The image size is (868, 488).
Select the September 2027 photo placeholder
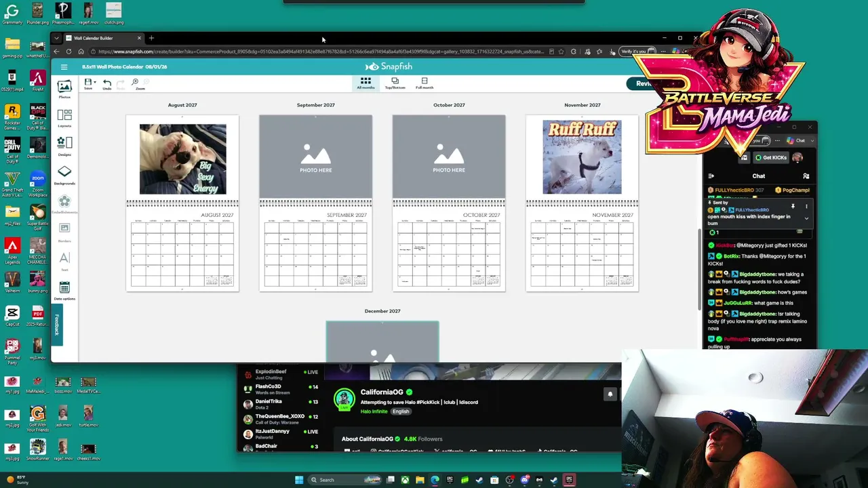[315, 157]
